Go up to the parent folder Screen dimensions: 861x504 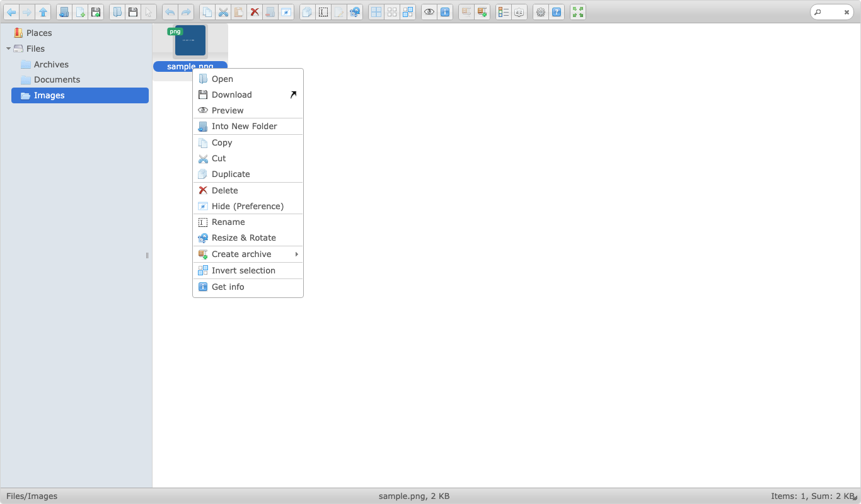(x=43, y=12)
